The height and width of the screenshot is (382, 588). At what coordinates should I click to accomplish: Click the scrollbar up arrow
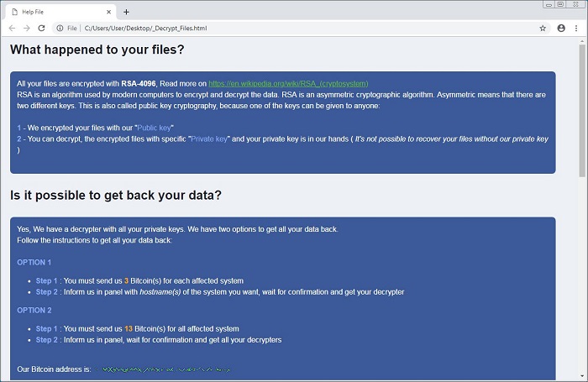582,42
